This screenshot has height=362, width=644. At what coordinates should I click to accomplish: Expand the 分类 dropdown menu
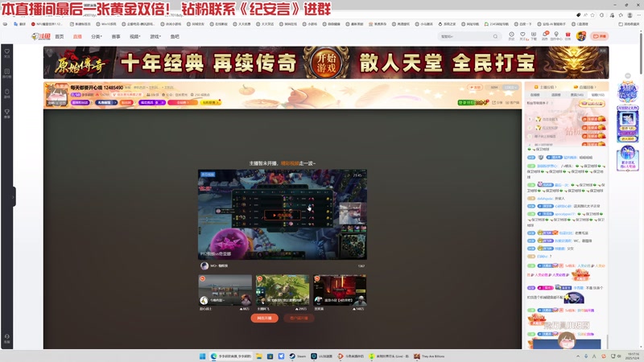click(96, 36)
